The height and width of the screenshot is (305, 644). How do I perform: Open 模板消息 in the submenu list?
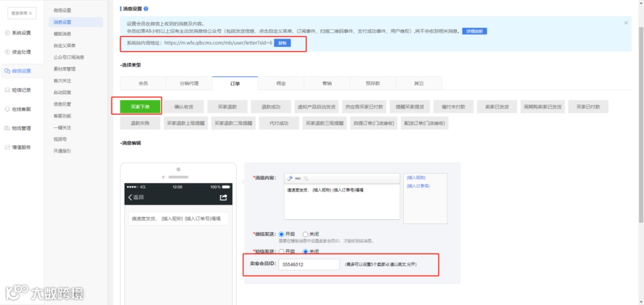63,34
